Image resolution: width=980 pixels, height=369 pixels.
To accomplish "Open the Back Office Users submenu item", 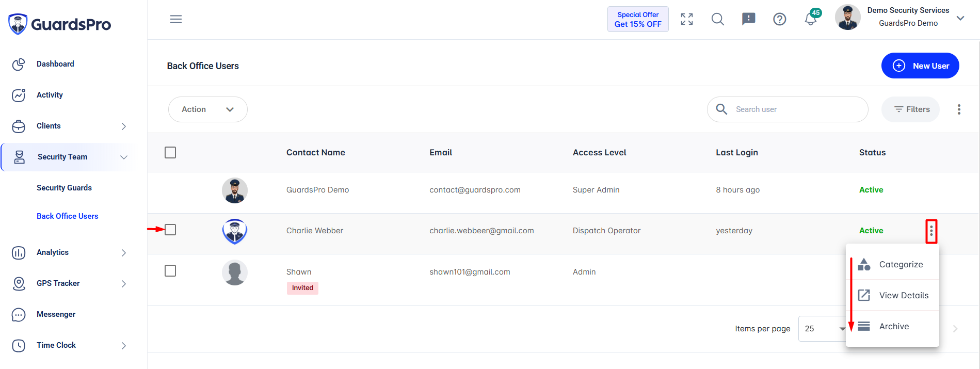I will coord(67,216).
